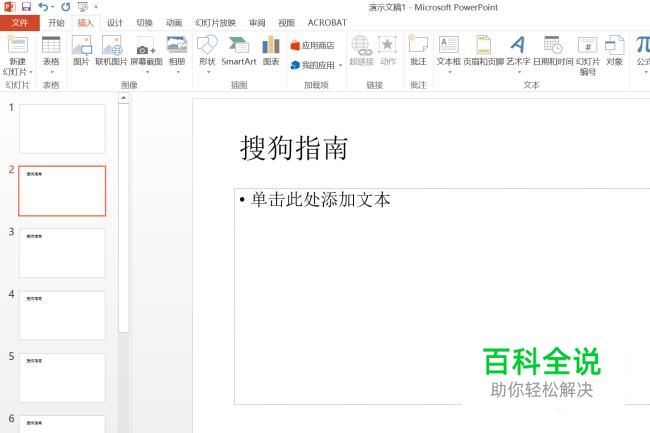Select the 插入 (Insert) tab
Viewport: 650px width, 433px height.
[85, 23]
